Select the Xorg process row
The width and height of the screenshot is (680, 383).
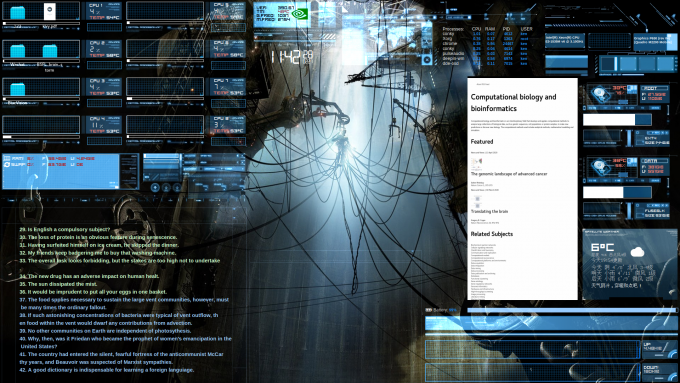point(485,39)
